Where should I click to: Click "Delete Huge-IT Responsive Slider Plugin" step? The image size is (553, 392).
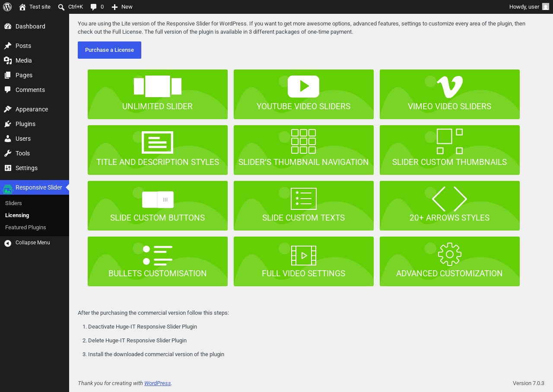pos(137,341)
